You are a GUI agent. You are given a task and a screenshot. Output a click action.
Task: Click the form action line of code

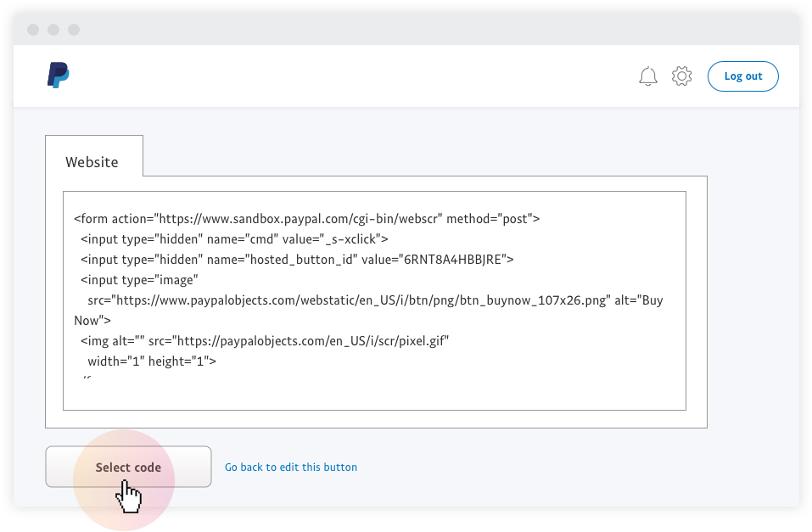tap(306, 218)
